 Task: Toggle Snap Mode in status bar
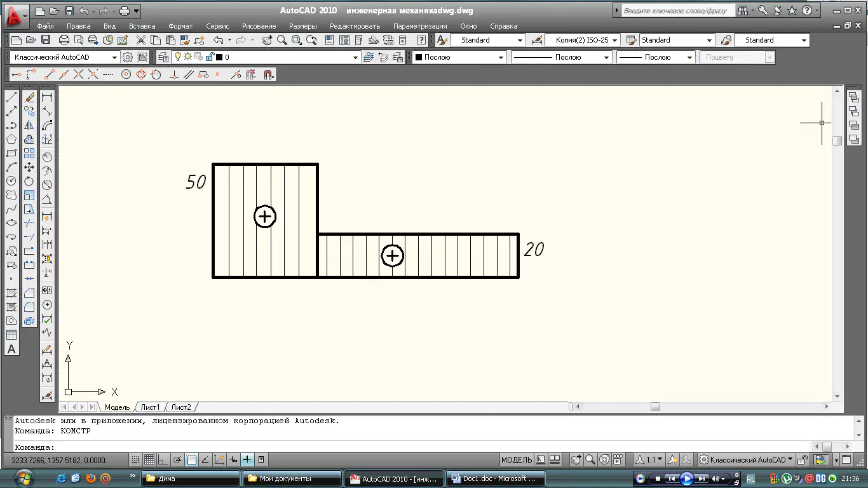pos(135,459)
